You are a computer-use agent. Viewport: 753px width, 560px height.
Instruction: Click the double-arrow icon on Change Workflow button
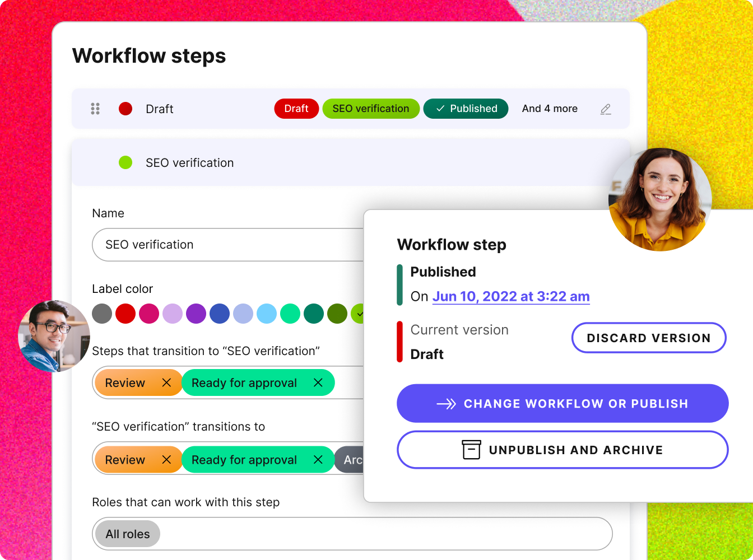point(445,403)
